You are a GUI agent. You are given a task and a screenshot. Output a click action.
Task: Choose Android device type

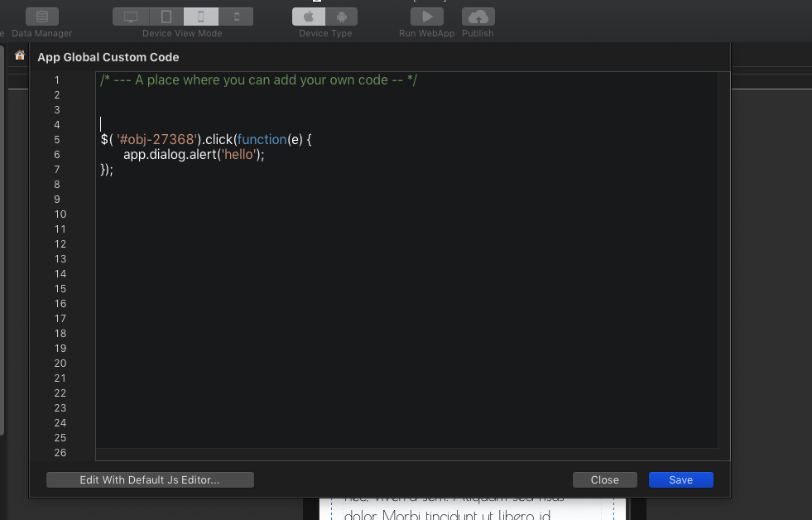[x=341, y=17]
